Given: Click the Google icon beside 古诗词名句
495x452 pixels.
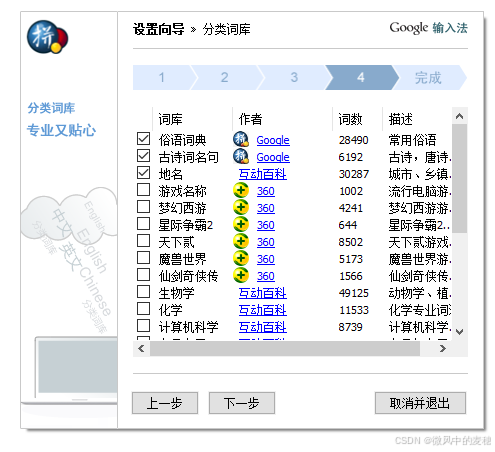Looking at the screenshot, I should click(241, 156).
